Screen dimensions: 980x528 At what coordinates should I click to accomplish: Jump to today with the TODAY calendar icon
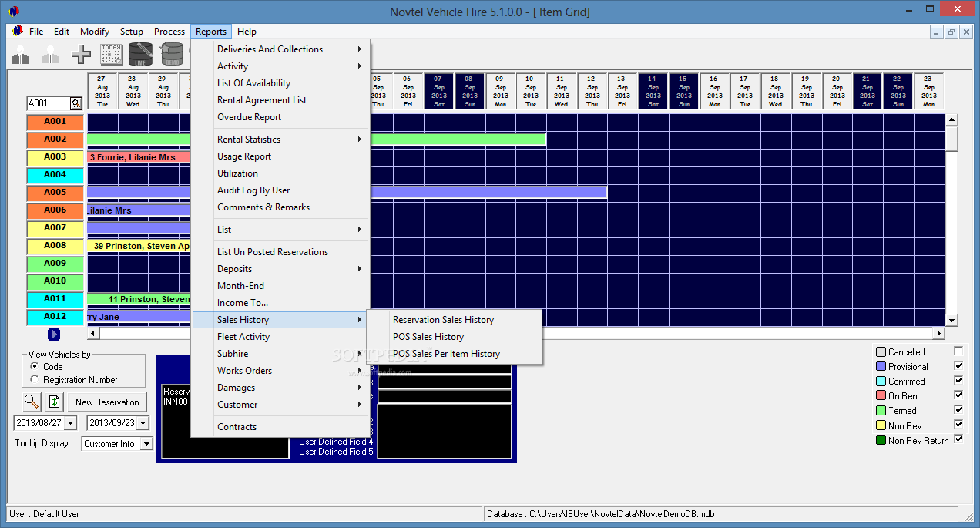(112, 55)
